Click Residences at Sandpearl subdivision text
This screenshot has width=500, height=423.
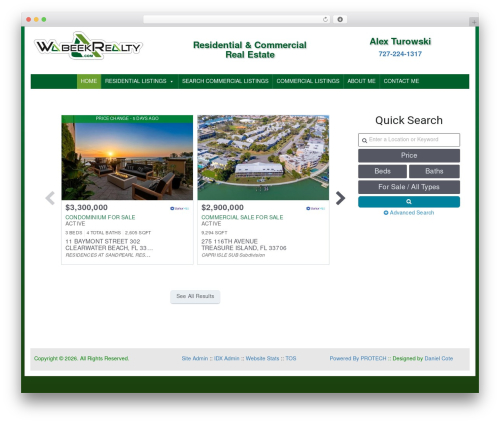tap(108, 255)
